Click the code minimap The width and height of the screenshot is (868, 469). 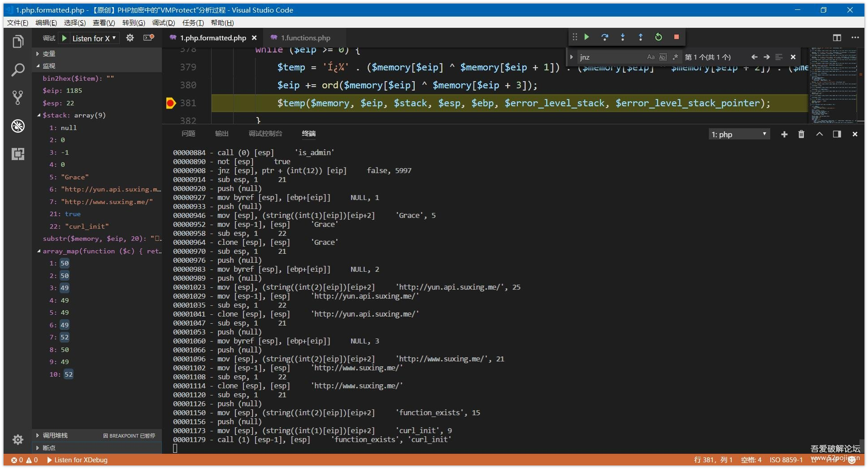pos(834,85)
